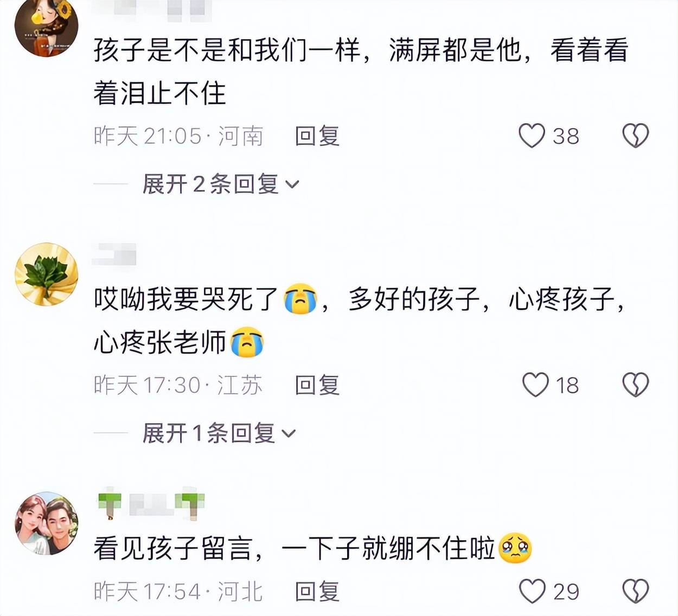Viewport: 678px width, 616px height.
Task: Click chevron beside 展开2条回复
Action: [292, 185]
